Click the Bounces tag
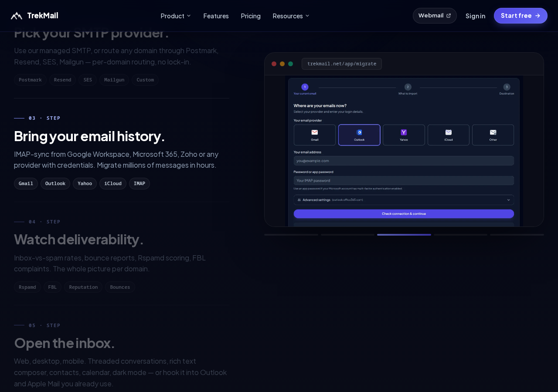 point(120,287)
